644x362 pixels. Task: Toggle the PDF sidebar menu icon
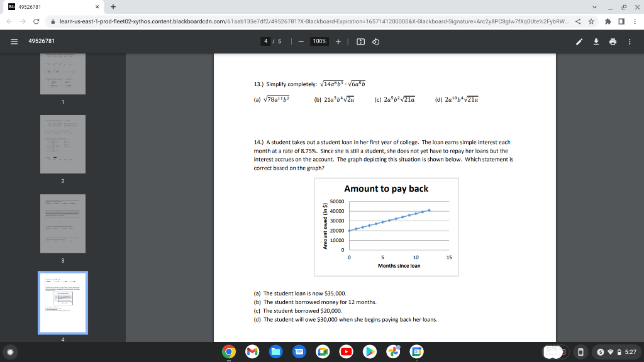click(14, 41)
